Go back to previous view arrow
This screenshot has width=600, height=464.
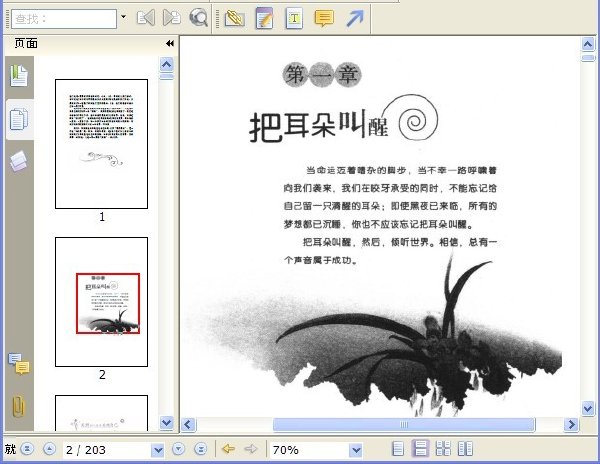pos(228,449)
